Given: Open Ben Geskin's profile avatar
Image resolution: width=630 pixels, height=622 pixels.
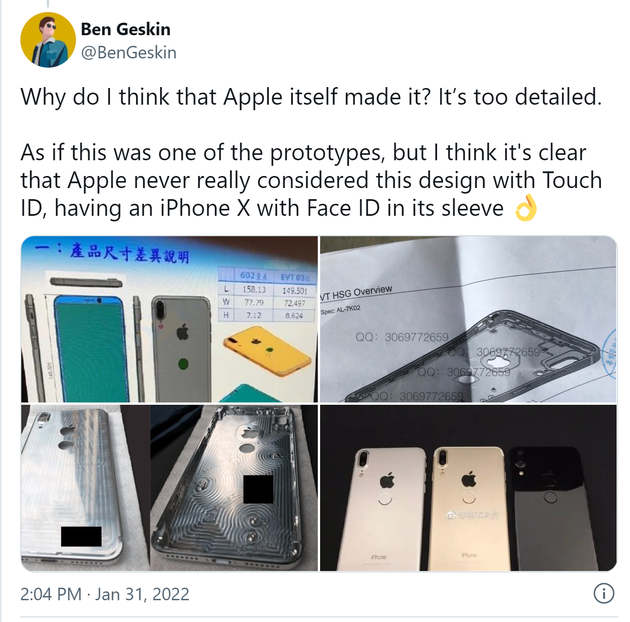Looking at the screenshot, I should [x=48, y=40].
